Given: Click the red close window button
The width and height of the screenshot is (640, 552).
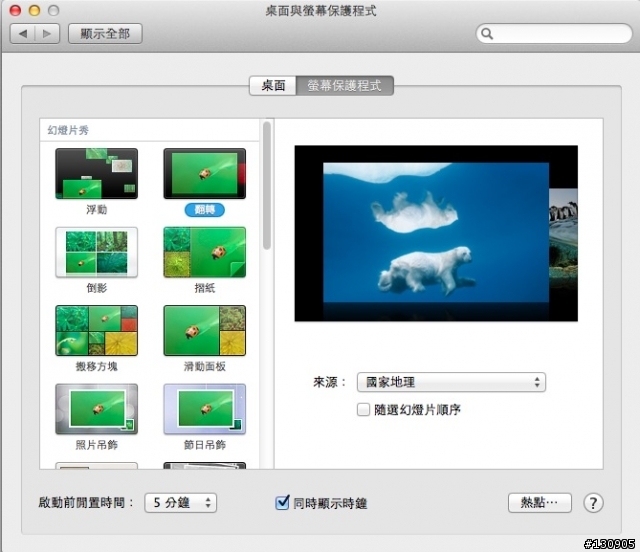Looking at the screenshot, I should click(x=15, y=11).
